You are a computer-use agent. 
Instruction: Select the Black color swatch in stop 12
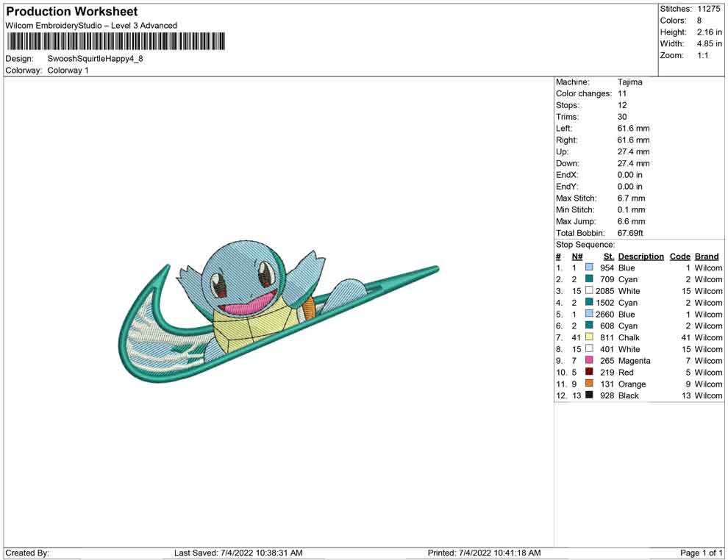pos(589,395)
